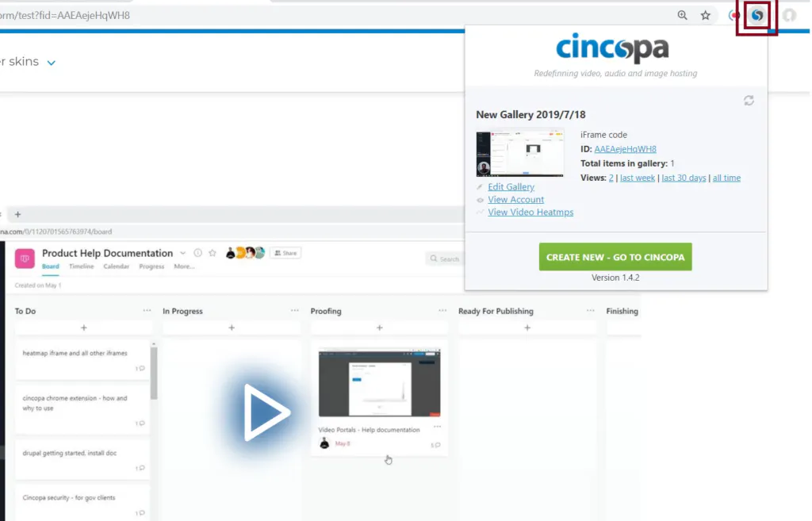Screen dimensions: 812x521
Task: Open To Do column options menu
Action: (147, 311)
